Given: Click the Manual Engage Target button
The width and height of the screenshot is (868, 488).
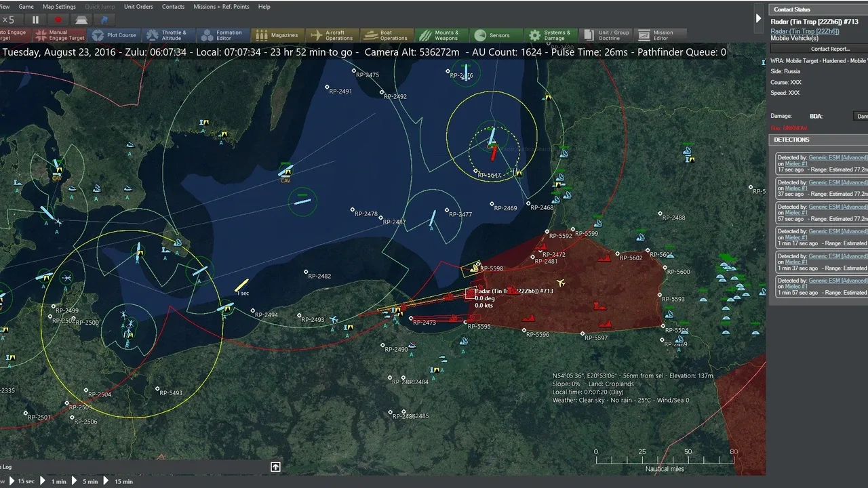Looking at the screenshot, I should click(x=60, y=35).
